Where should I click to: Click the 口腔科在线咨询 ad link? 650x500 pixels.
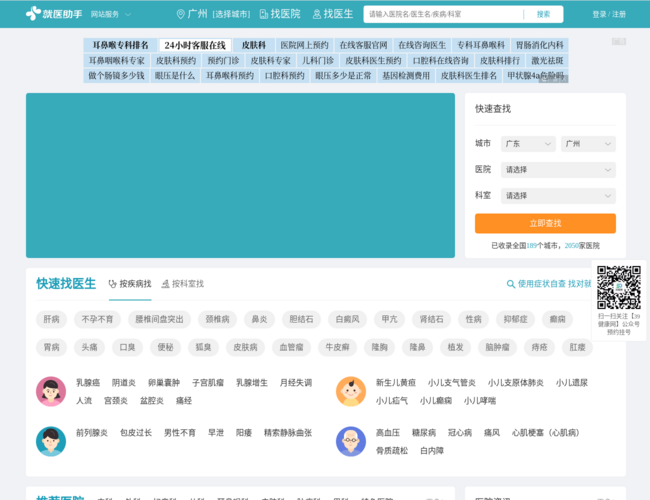(441, 61)
